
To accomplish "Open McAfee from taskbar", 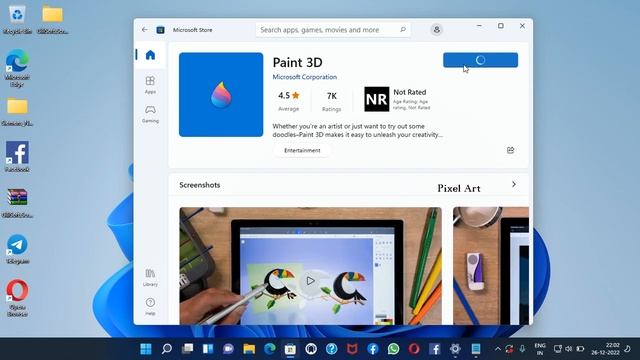I will tap(352, 349).
